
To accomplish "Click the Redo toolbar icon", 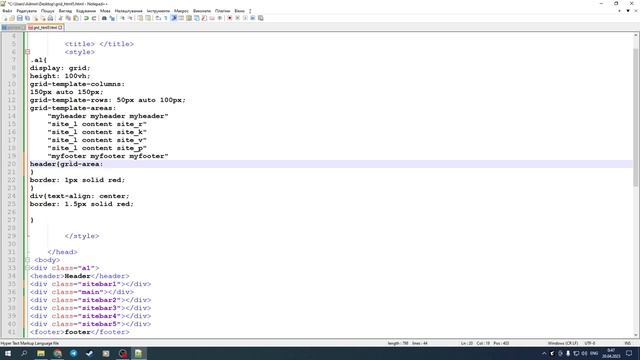I will click(x=93, y=18).
